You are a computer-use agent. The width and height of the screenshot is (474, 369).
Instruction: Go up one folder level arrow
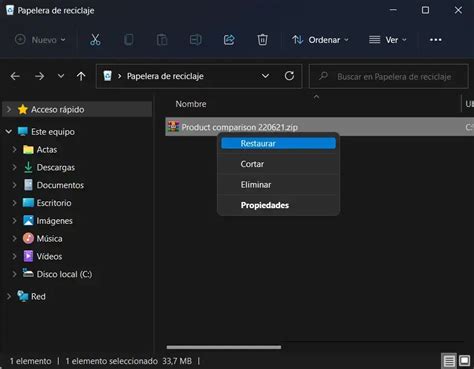[x=81, y=76]
